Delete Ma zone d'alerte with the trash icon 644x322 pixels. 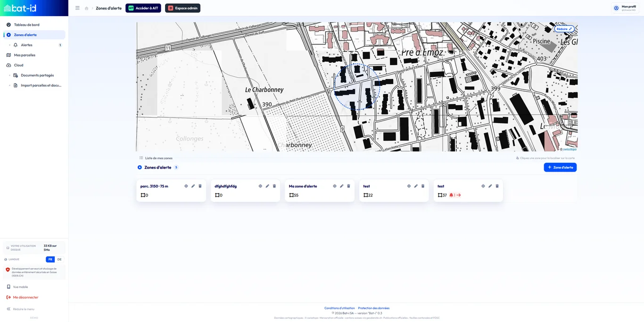click(348, 186)
